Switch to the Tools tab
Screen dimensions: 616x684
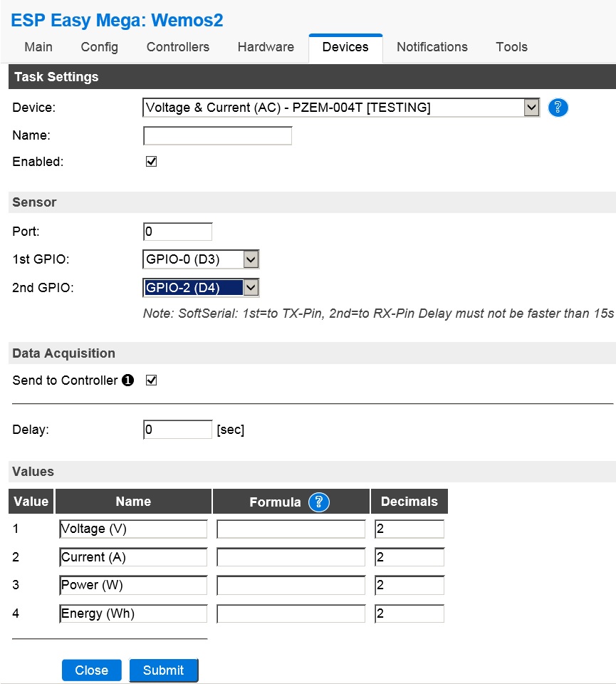511,47
